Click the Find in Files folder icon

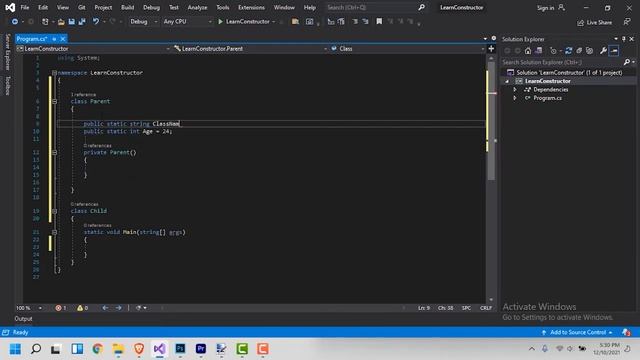[x=295, y=22]
